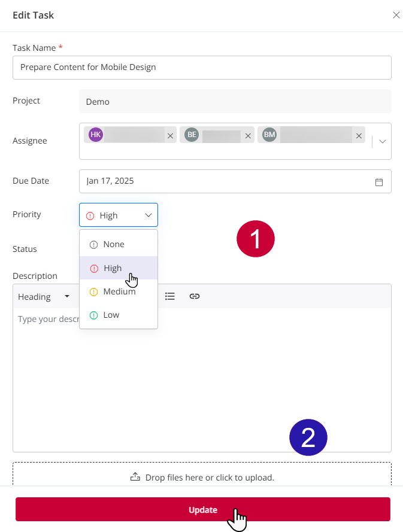Image resolution: width=403 pixels, height=532 pixels.
Task: Choose High priority option
Action: coord(113,268)
